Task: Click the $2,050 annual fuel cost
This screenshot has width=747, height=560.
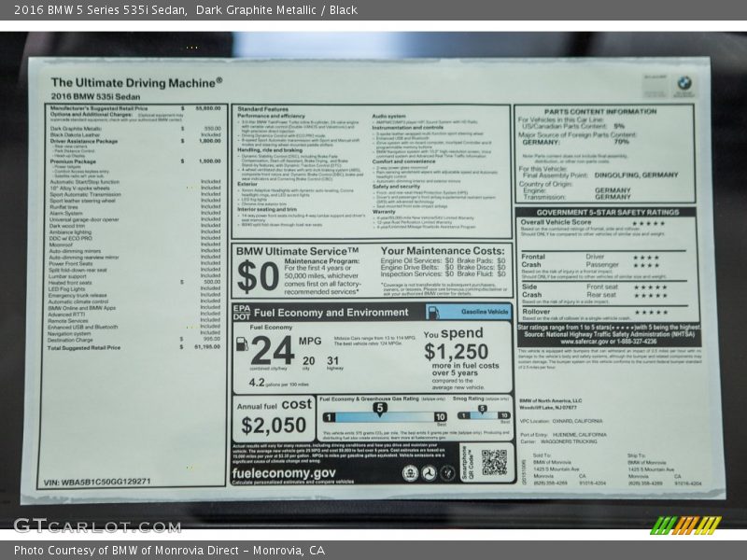Action: (x=275, y=426)
